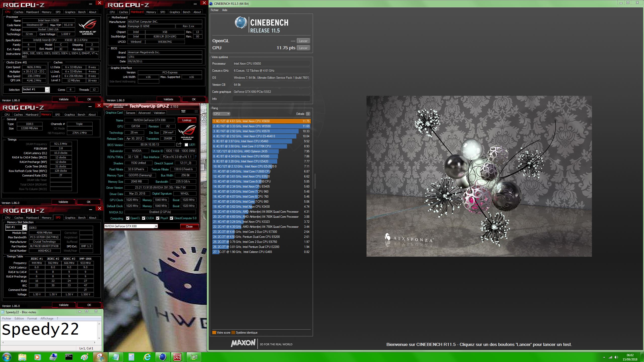Click the Cinebench taskbar icon
This screenshot has height=362, width=644.
(x=163, y=357)
